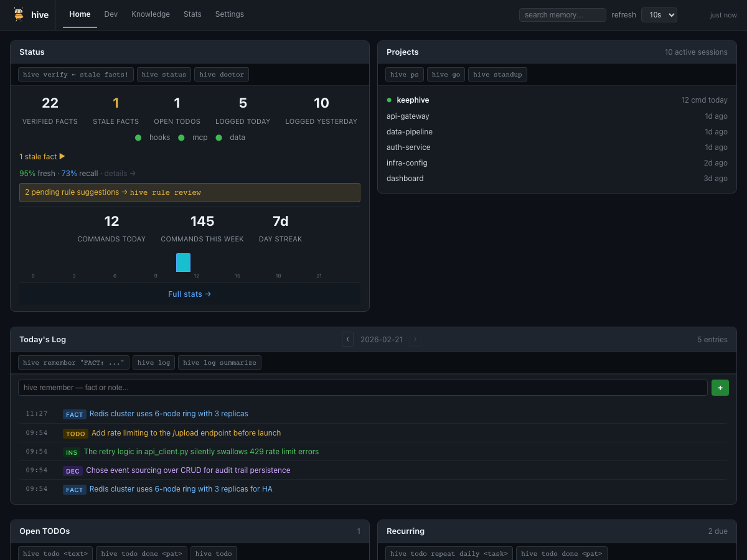Select the data-pipeline project
747x560 pixels.
[557, 132]
